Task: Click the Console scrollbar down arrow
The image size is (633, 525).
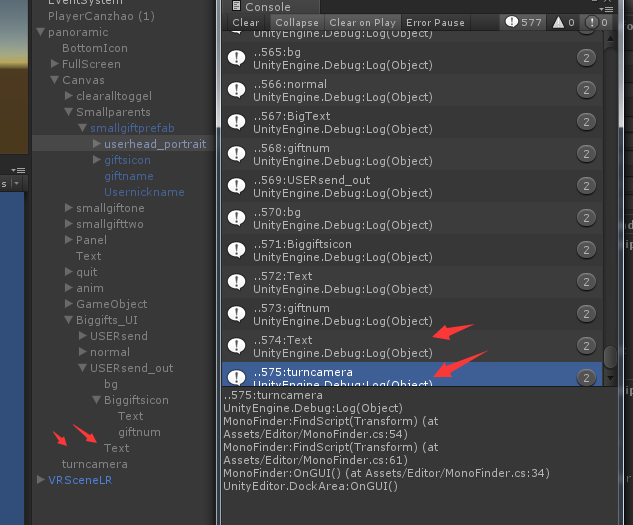Action: coord(610,378)
